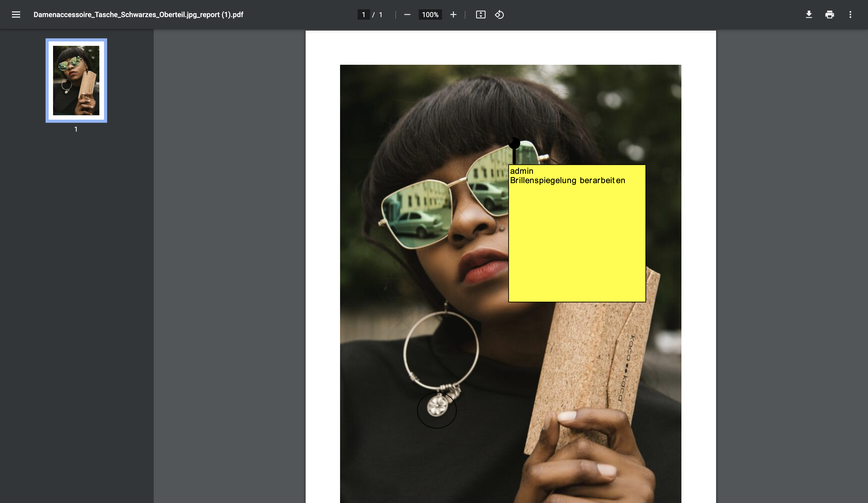Rotate the document counterclockwise
The image size is (868, 503).
pos(499,15)
